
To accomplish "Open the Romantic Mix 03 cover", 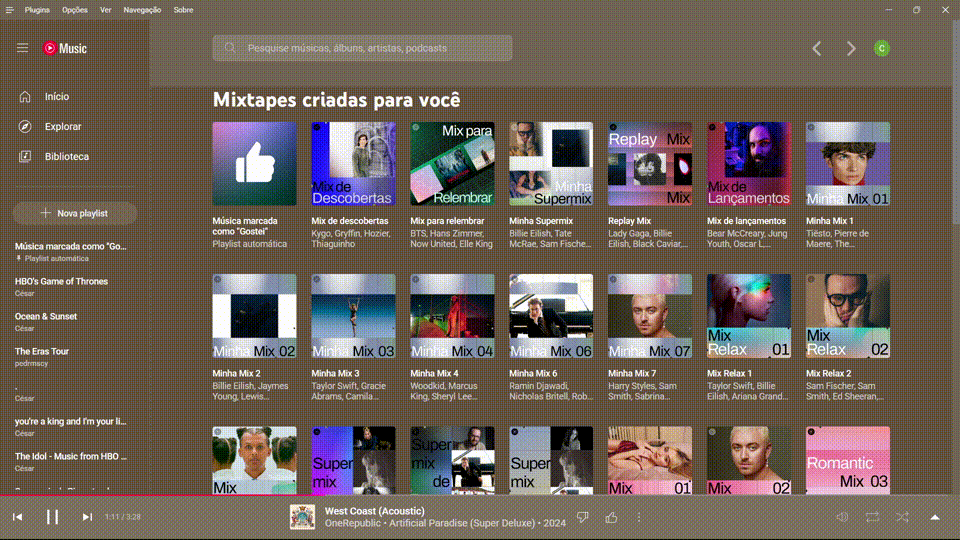I will coord(848,460).
